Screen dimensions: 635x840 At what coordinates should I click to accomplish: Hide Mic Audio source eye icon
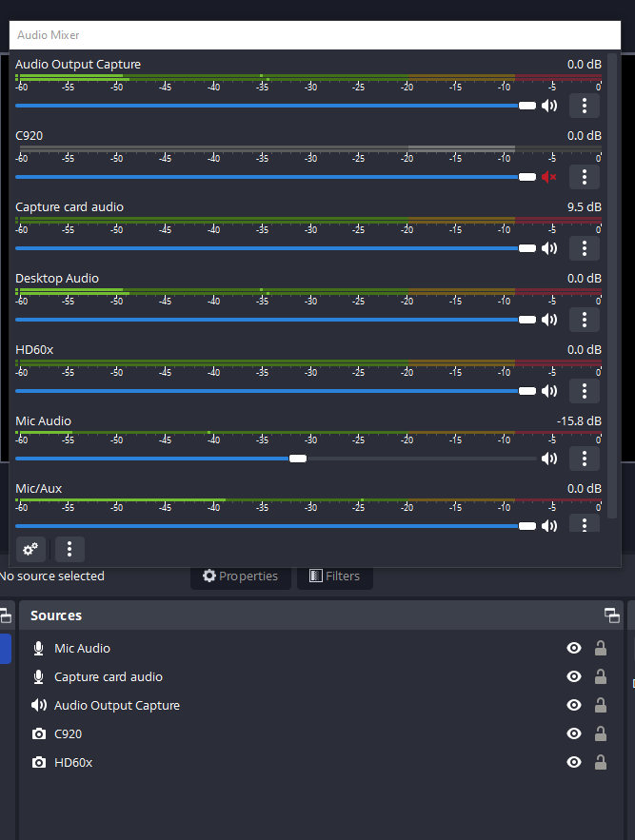pos(574,648)
